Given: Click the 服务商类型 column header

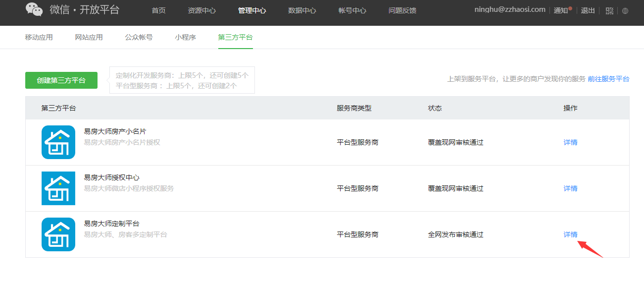Looking at the screenshot, I should click(354, 108).
